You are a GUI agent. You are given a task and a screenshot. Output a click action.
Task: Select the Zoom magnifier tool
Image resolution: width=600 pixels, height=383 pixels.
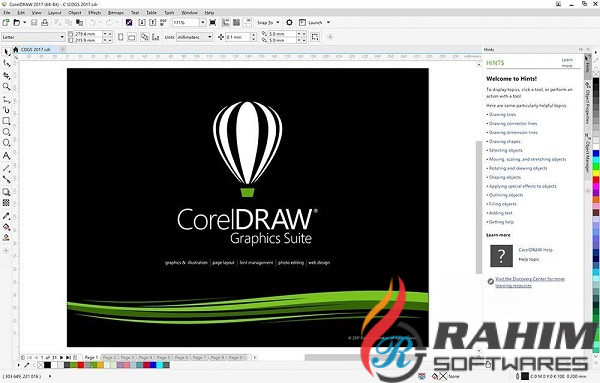click(x=6, y=87)
